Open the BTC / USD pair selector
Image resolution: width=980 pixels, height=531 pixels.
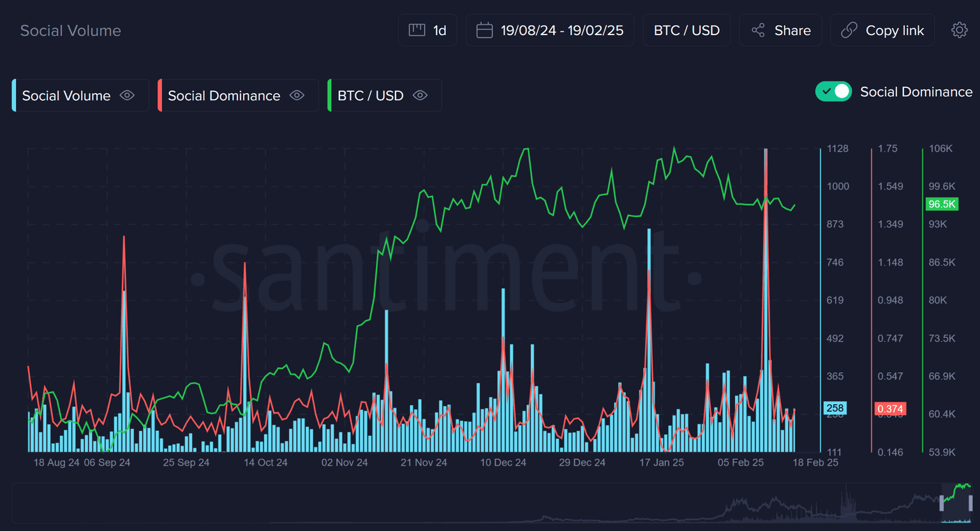(x=687, y=31)
